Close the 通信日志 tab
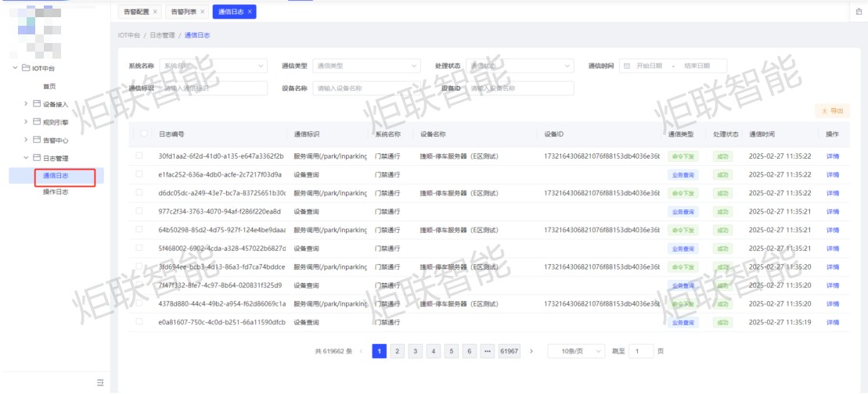The height and width of the screenshot is (394, 868). coord(250,12)
